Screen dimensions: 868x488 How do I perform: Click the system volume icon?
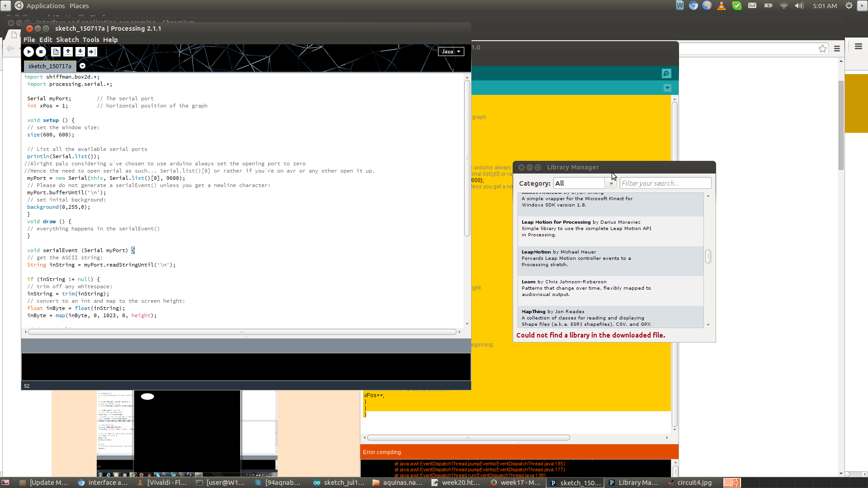click(x=799, y=6)
